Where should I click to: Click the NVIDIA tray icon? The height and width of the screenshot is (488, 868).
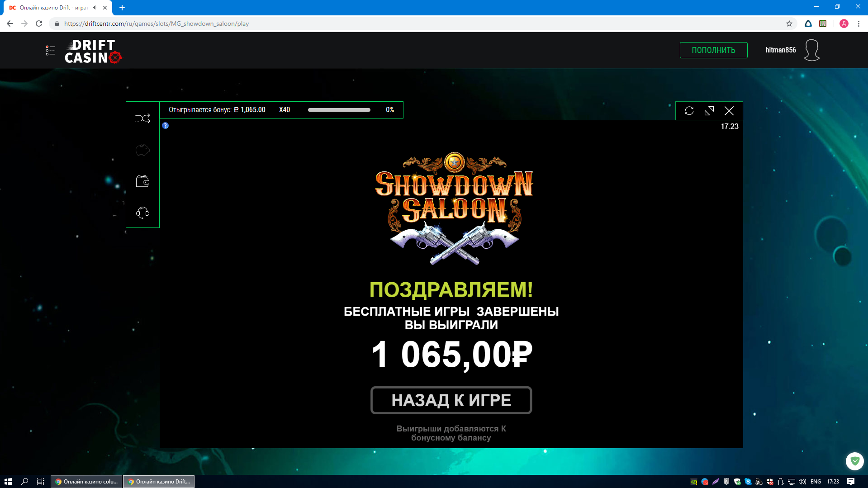[694, 482]
